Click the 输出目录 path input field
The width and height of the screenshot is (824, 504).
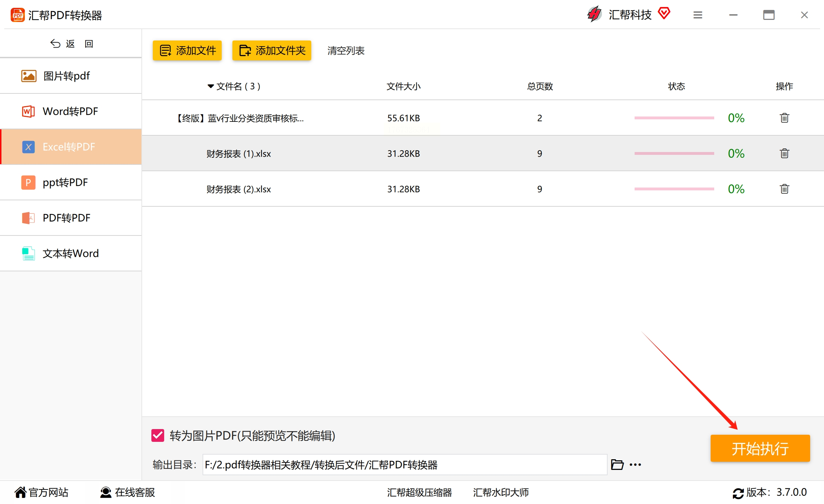pyautogui.click(x=404, y=465)
